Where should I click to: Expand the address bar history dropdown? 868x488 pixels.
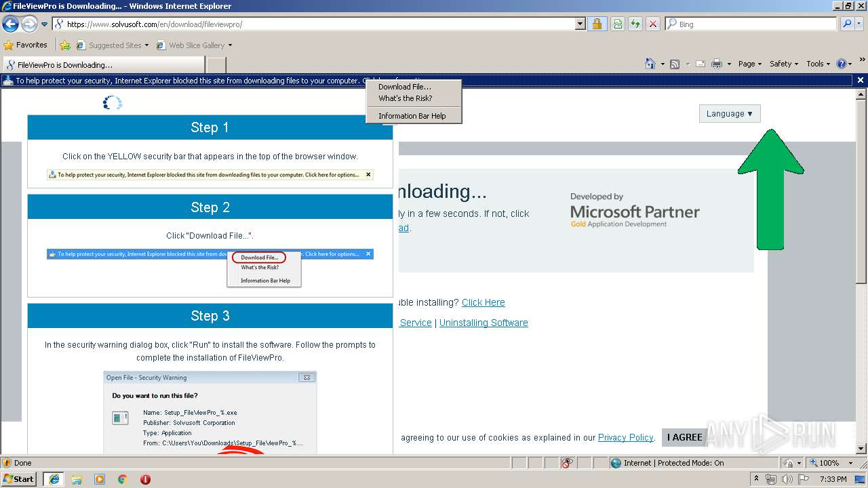(x=580, y=24)
